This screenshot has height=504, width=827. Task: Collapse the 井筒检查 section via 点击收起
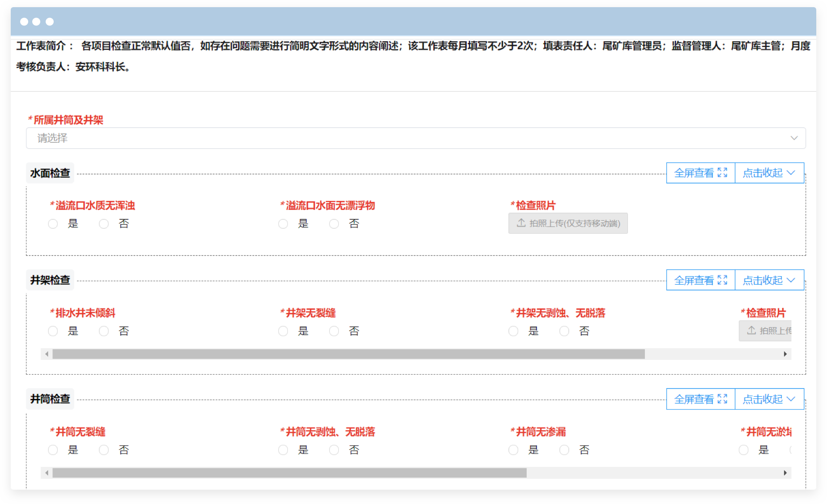(x=769, y=399)
